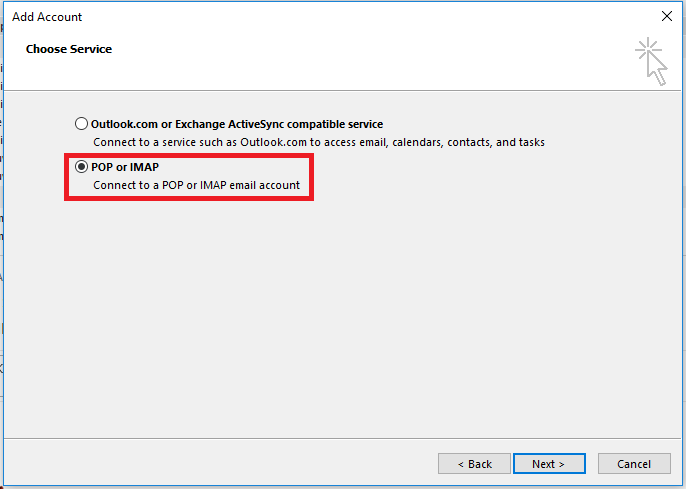Click 'Connect to a POP or IMAP email account' text
Image resolution: width=686 pixels, height=489 pixels.
(x=196, y=185)
